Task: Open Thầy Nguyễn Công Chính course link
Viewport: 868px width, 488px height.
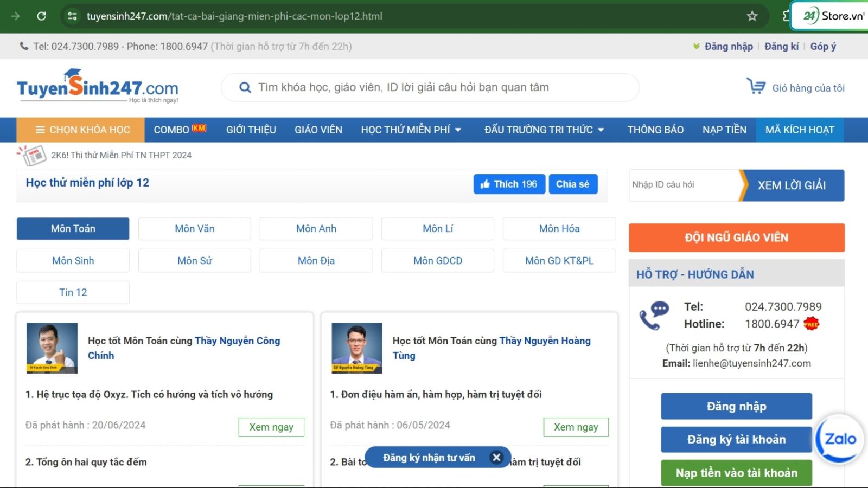Action: point(184,348)
